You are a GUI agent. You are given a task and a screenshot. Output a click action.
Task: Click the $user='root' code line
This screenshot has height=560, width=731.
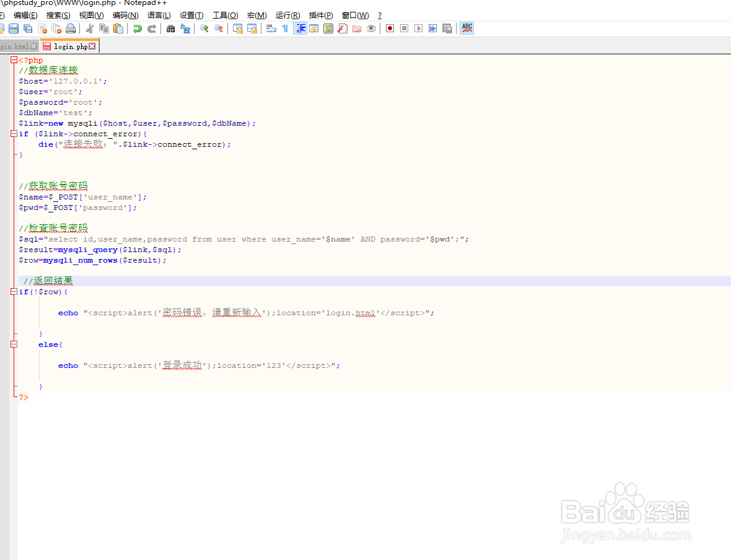coord(50,92)
